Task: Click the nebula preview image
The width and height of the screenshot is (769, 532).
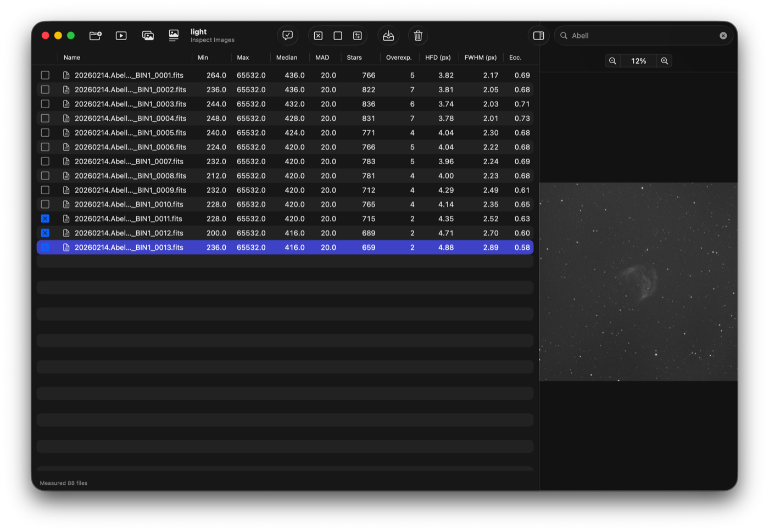Action: [638, 282]
